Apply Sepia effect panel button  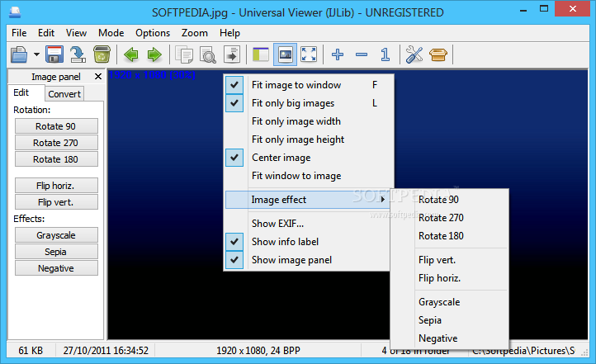(56, 252)
